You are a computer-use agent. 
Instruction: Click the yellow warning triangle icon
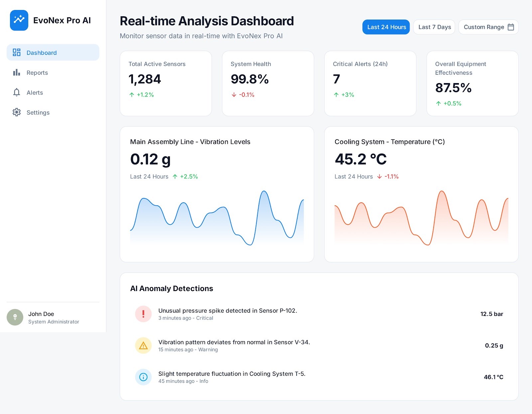(143, 346)
